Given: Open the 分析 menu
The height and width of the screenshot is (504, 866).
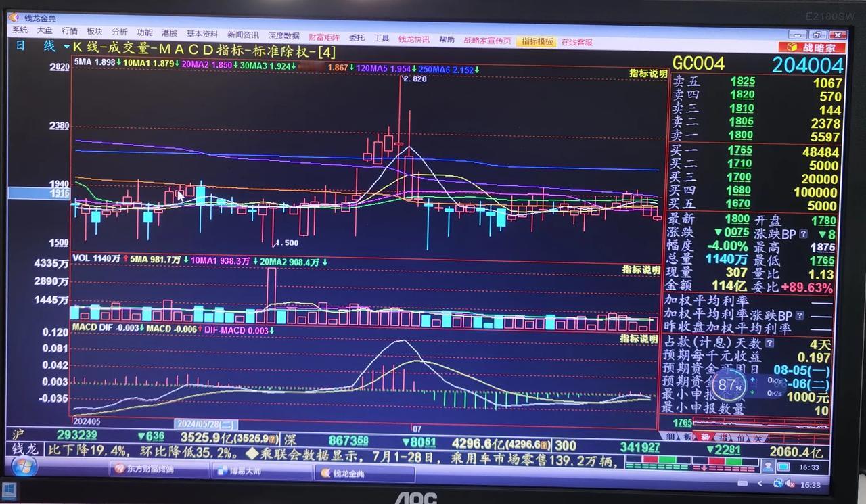Looking at the screenshot, I should click(x=120, y=32).
